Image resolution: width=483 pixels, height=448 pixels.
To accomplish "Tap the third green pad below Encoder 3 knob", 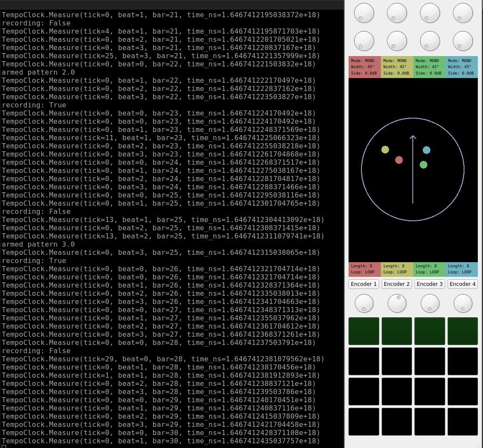I will pyautogui.click(x=430, y=331).
